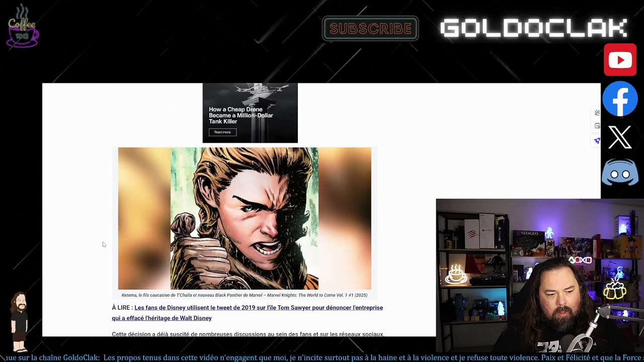
Task: Click the X (Twitter) logo icon
Action: coord(620,137)
